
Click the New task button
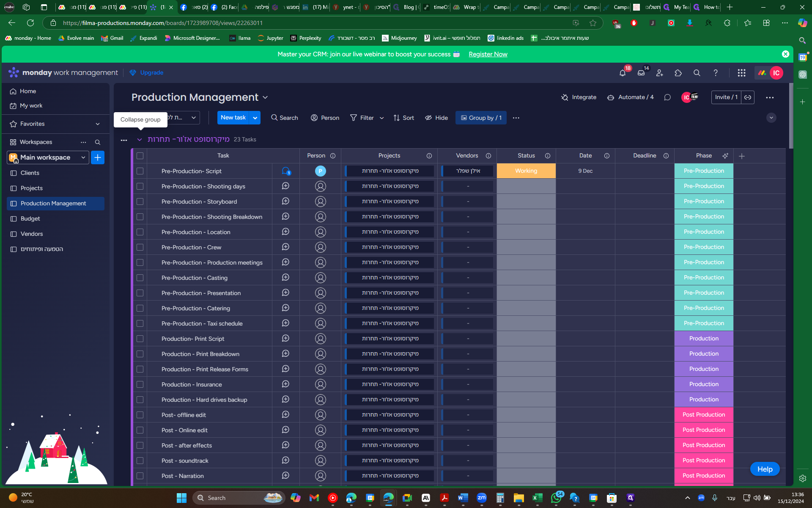(x=233, y=118)
